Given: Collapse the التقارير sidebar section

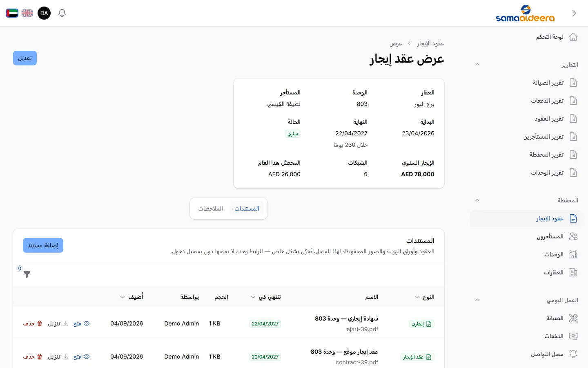Looking at the screenshot, I should [x=477, y=65].
